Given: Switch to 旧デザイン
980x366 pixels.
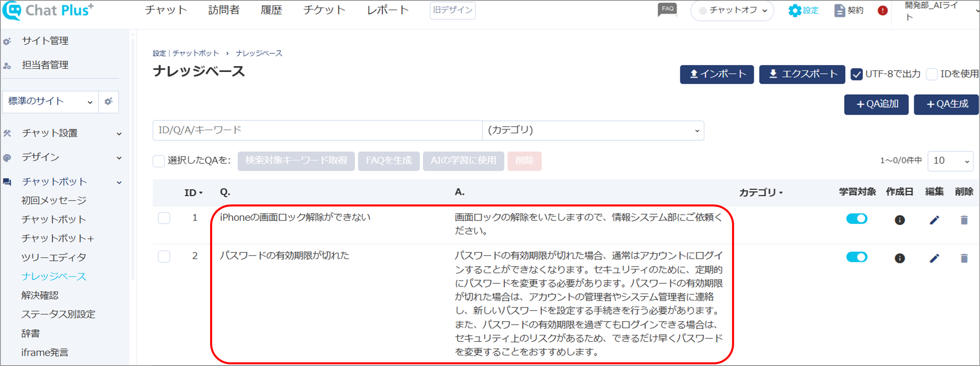Looking at the screenshot, I should (x=452, y=10).
